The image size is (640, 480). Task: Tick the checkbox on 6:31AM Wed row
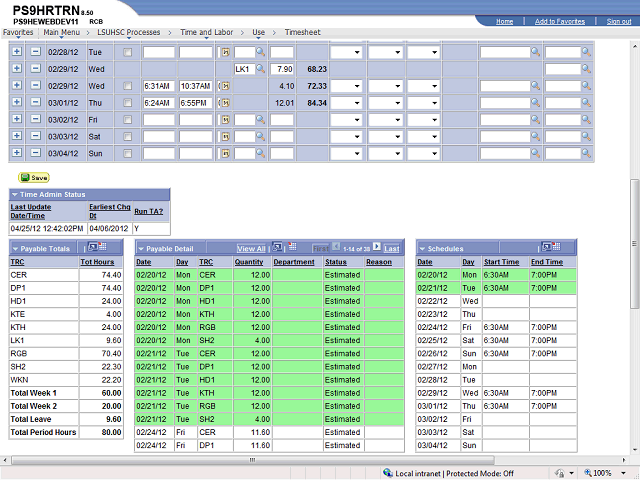pyautogui.click(x=128, y=86)
